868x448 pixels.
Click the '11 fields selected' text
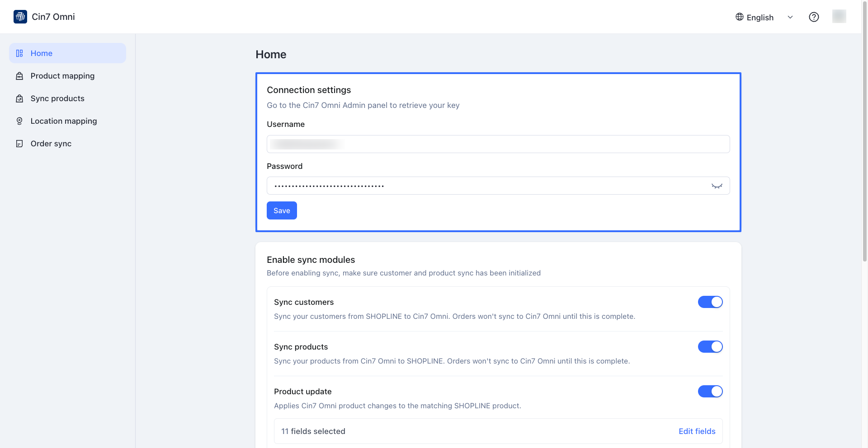pyautogui.click(x=313, y=431)
